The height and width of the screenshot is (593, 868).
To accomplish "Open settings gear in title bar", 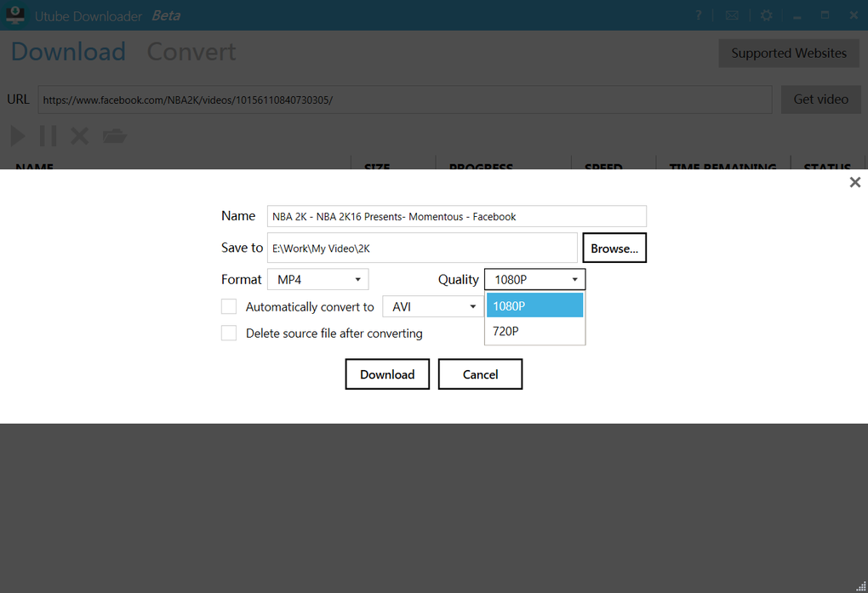I will point(766,15).
